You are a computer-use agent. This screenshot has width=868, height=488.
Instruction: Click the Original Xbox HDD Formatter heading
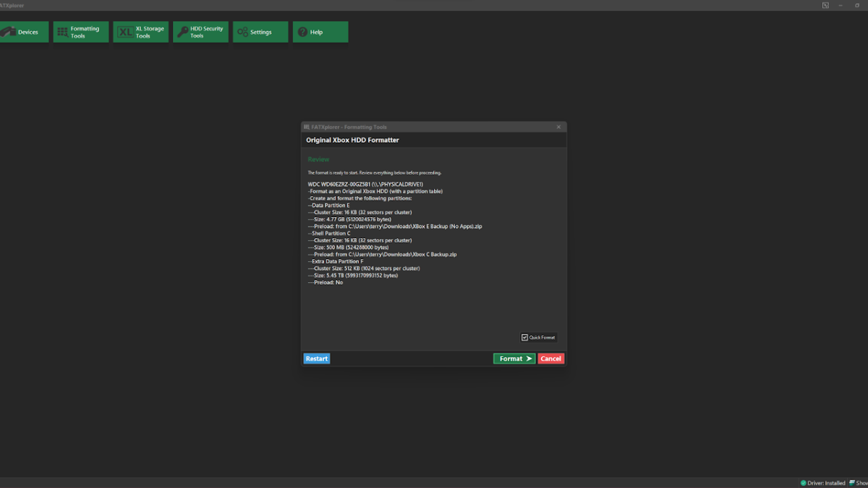pos(352,140)
